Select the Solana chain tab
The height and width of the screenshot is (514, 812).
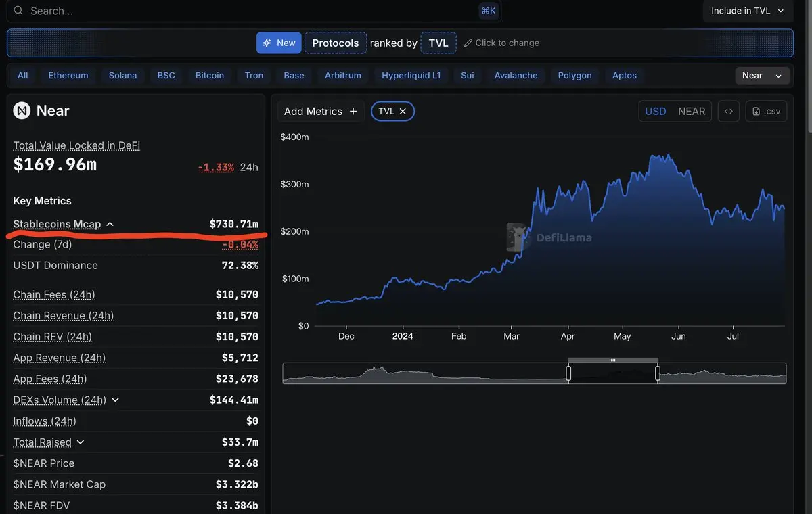(x=122, y=75)
